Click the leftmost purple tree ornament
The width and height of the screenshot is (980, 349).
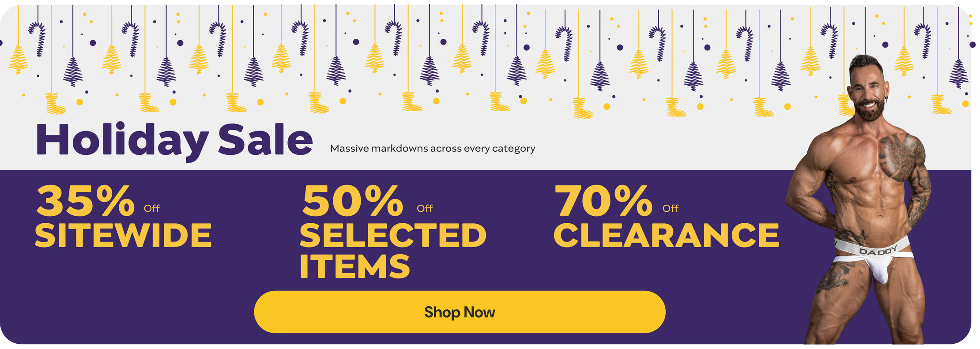click(73, 71)
